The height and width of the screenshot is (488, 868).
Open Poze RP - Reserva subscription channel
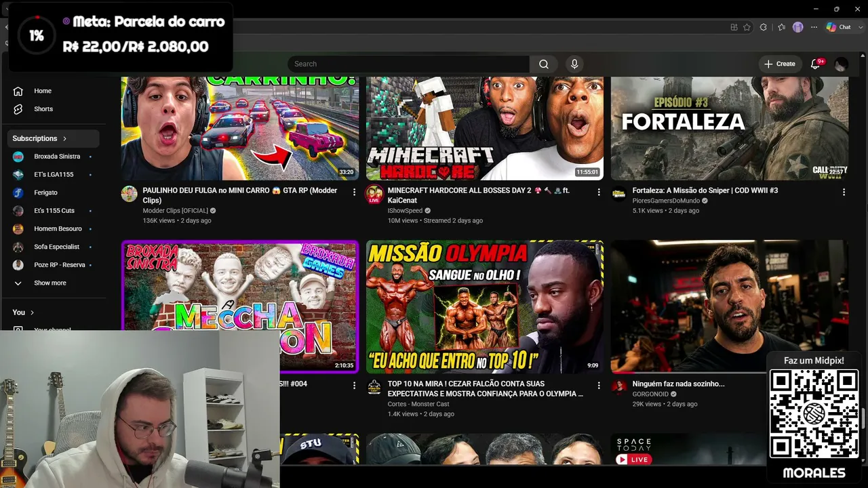point(53,265)
